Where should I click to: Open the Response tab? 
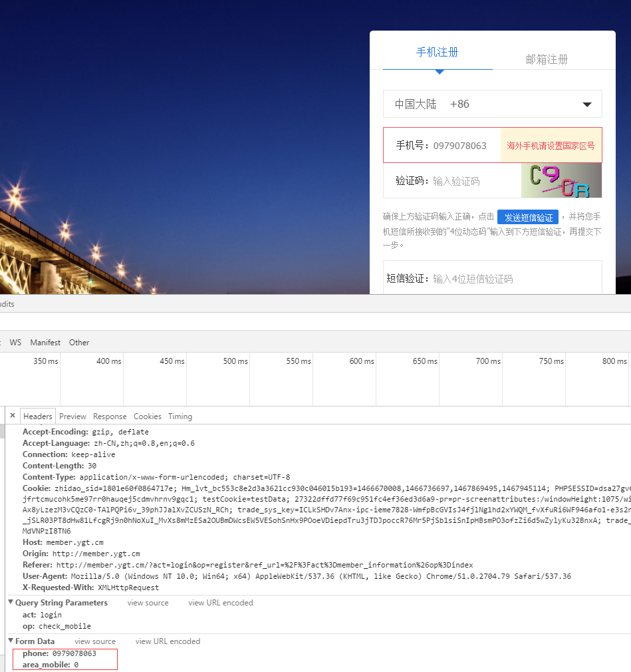coord(109,416)
